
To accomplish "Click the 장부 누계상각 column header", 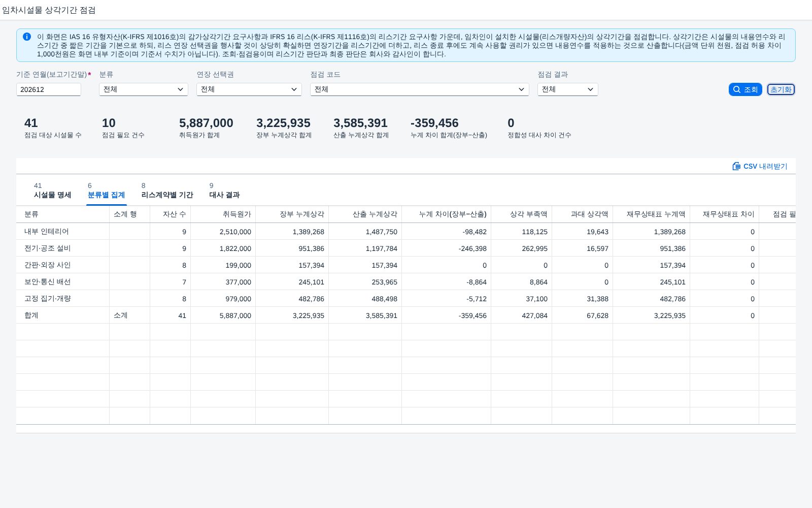I will coord(292,214).
